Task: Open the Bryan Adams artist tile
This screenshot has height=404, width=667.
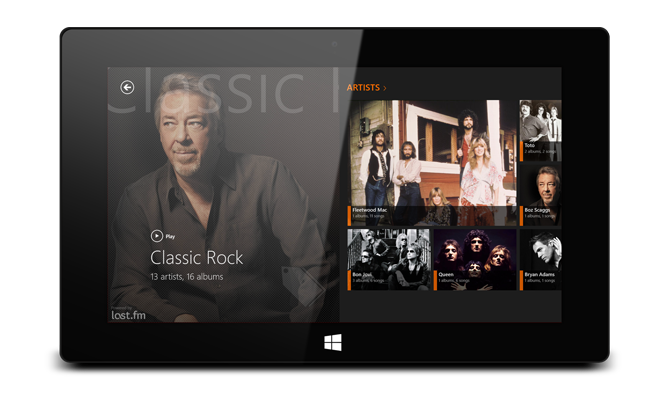Action: 541,260
